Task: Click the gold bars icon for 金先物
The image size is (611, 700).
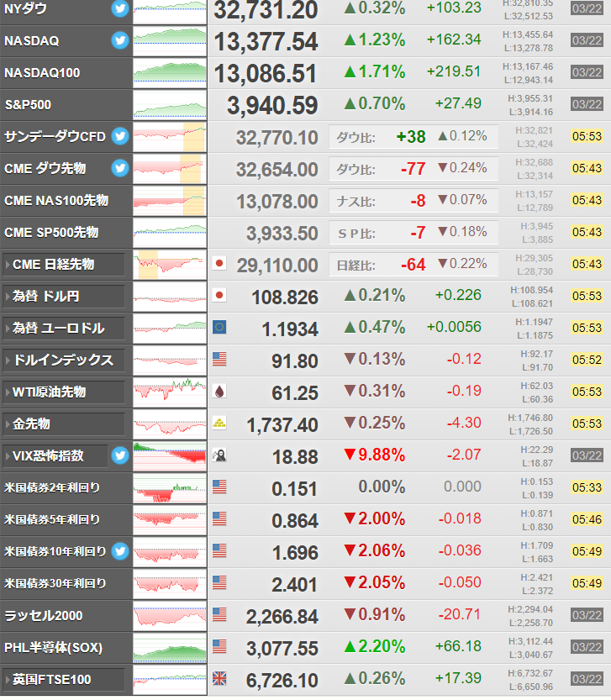Action: [x=219, y=424]
